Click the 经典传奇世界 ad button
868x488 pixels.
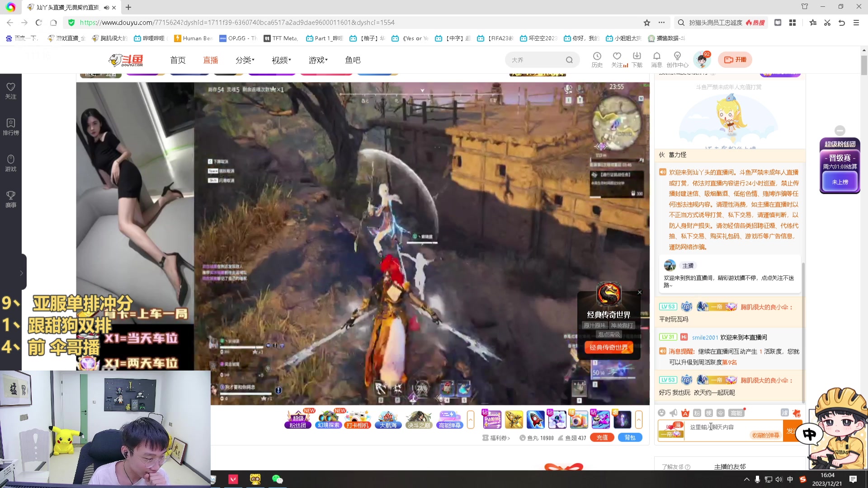(x=609, y=347)
